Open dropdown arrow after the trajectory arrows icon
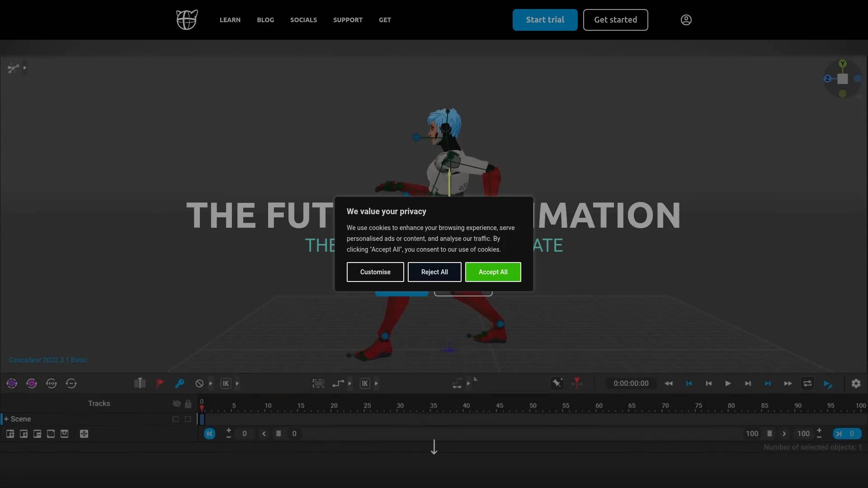868x488 pixels. 468,384
